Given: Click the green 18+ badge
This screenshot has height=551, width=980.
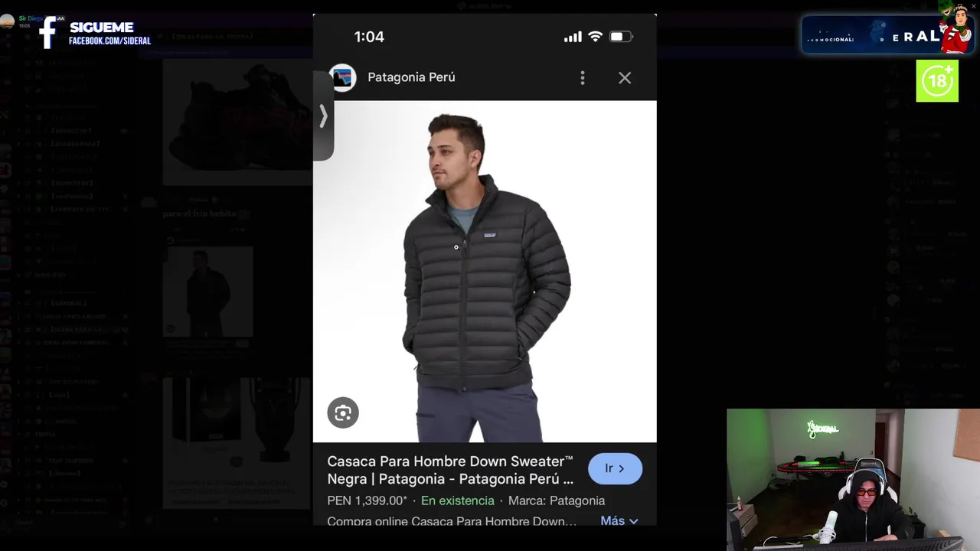Looking at the screenshot, I should (937, 81).
